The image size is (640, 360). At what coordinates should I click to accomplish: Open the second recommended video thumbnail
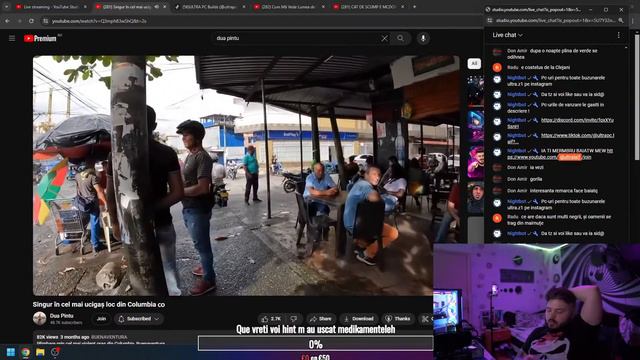[x=476, y=126]
